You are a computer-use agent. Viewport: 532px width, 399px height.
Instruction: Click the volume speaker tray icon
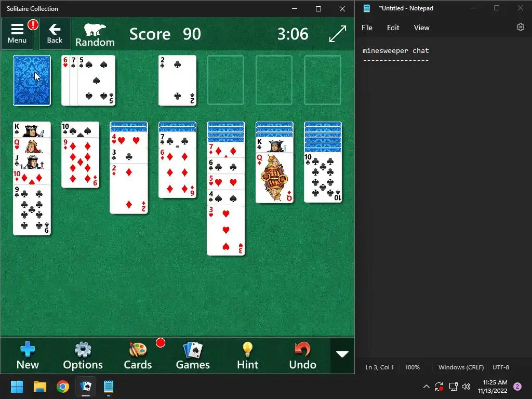[466, 387]
